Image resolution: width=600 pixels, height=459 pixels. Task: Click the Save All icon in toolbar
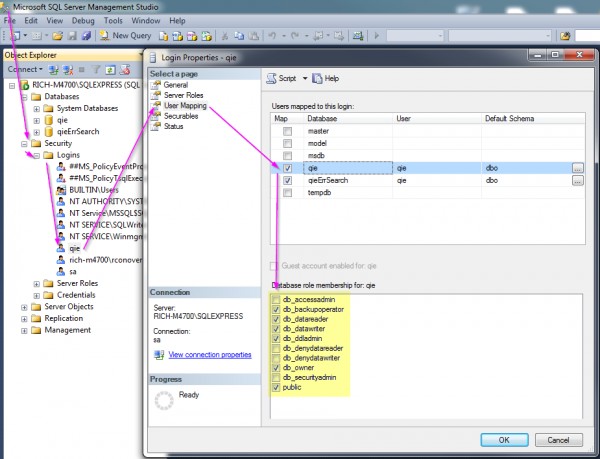coord(86,36)
